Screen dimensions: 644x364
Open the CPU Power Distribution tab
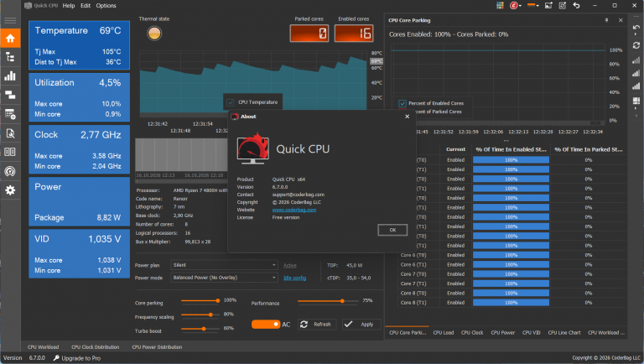(x=157, y=347)
